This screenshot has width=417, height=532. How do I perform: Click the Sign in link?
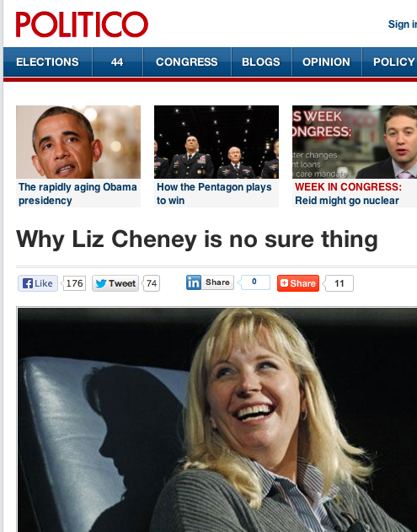coord(403,24)
